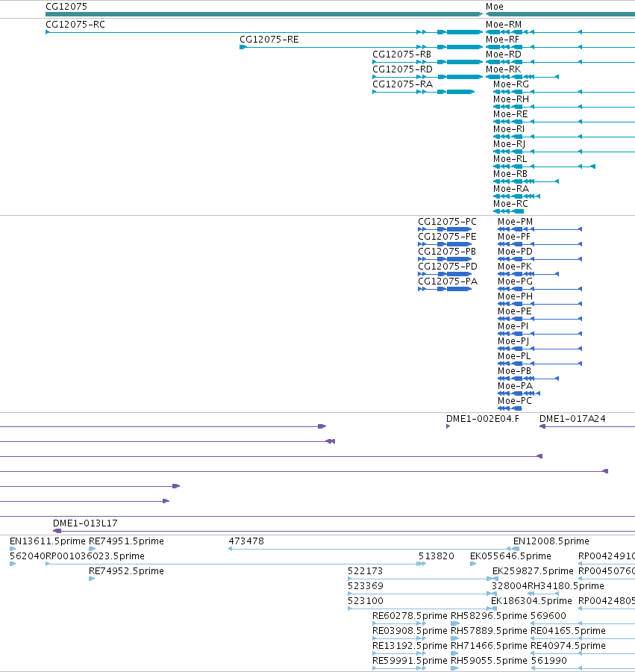Open the Moe-PH protein label
Image resolution: width=635 pixels, height=672 pixels.
tap(516, 296)
